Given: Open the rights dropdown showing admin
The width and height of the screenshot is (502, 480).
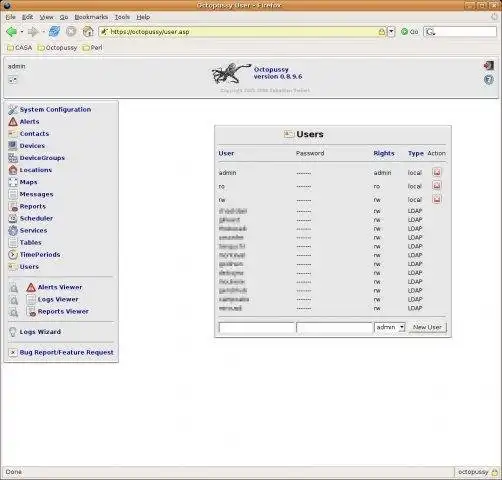Looking at the screenshot, I should pos(390,327).
